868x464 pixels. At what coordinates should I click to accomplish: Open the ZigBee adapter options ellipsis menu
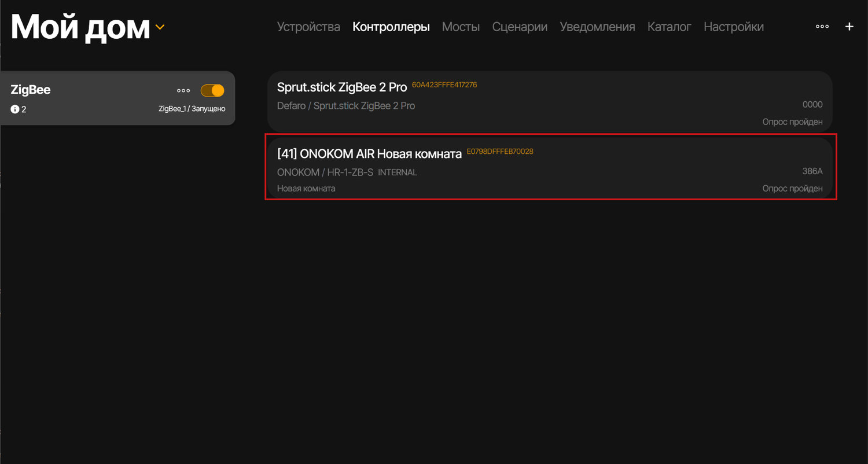coord(183,90)
